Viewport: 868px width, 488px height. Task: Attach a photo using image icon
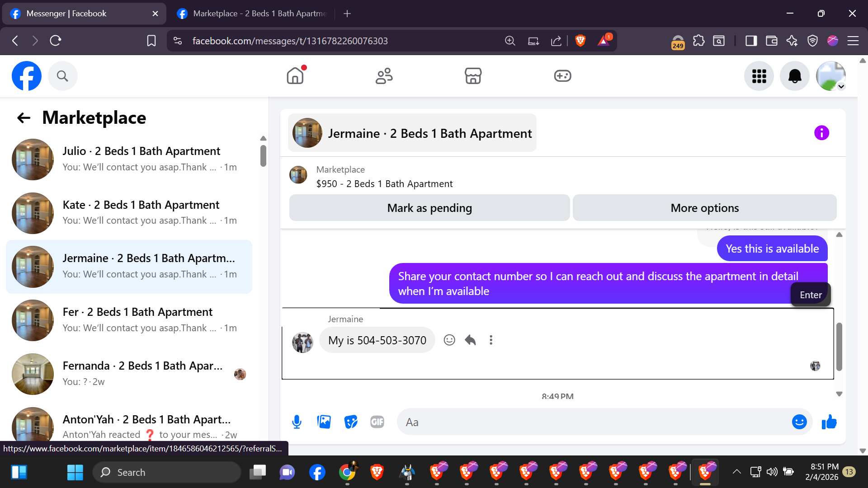324,422
